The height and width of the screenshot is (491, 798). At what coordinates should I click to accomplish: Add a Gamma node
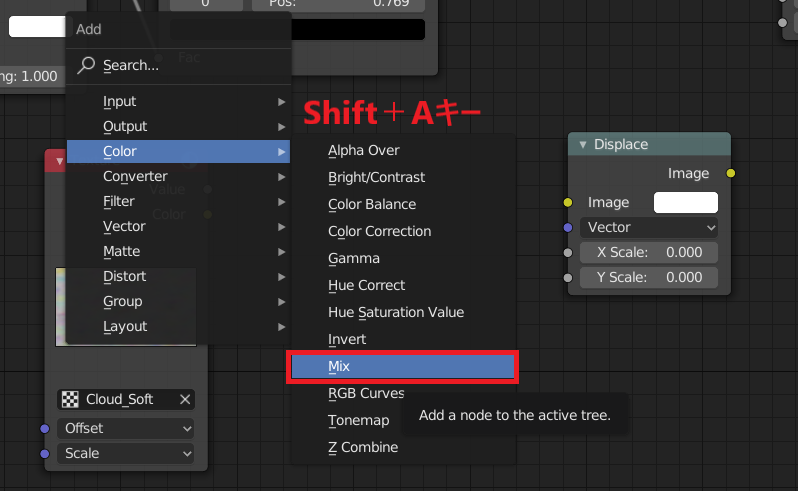coord(403,258)
